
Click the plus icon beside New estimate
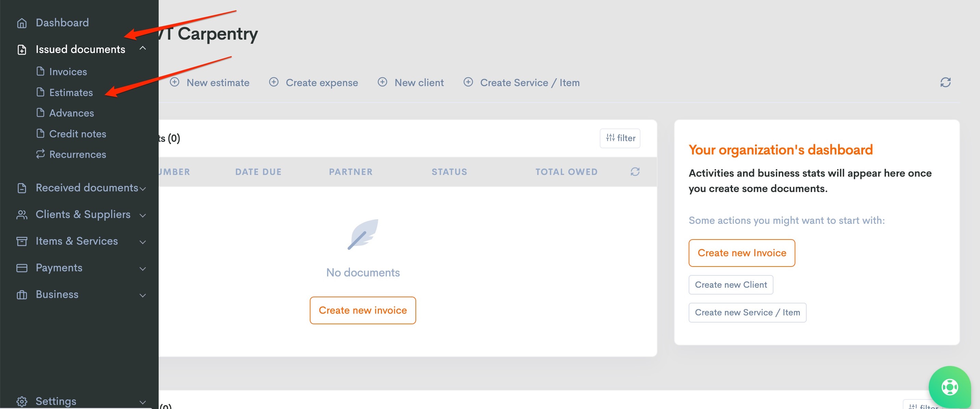[x=175, y=82]
